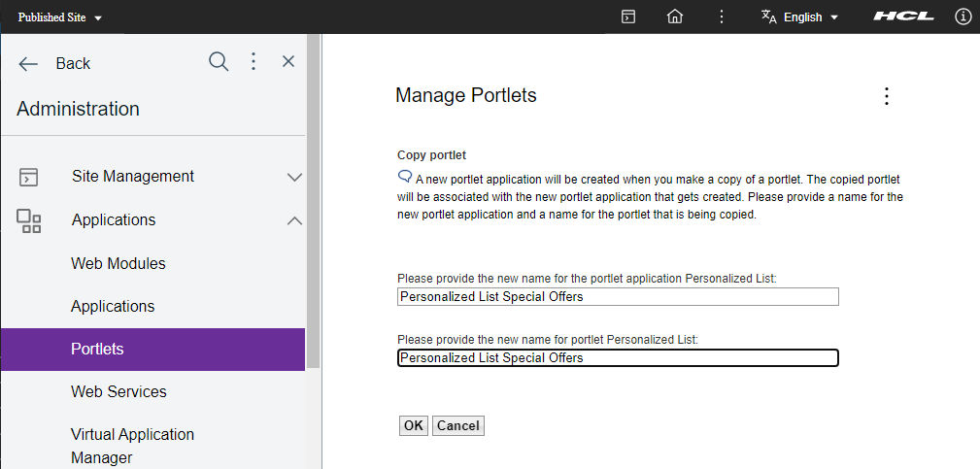Click the Manage Portlets heading

[466, 95]
